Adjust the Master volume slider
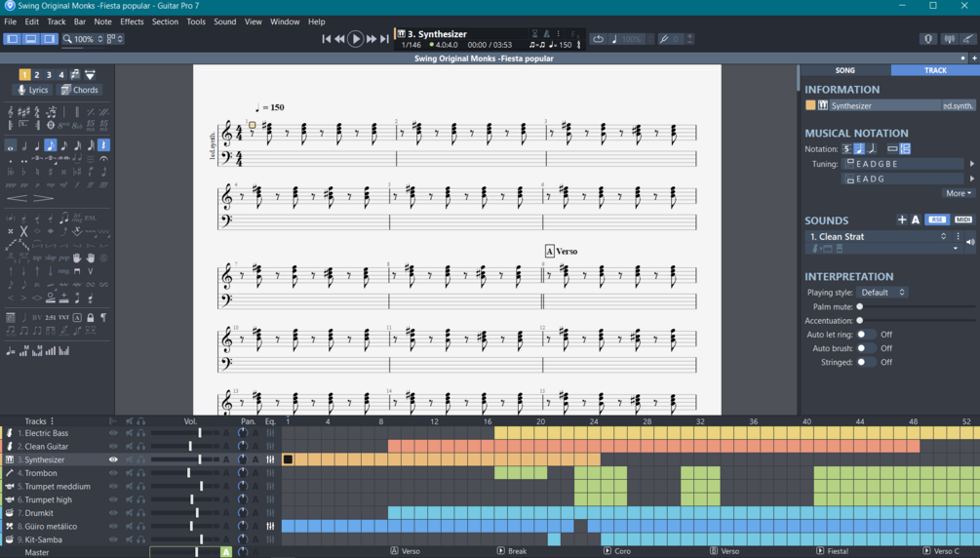The width and height of the screenshot is (980, 558). 184,552
